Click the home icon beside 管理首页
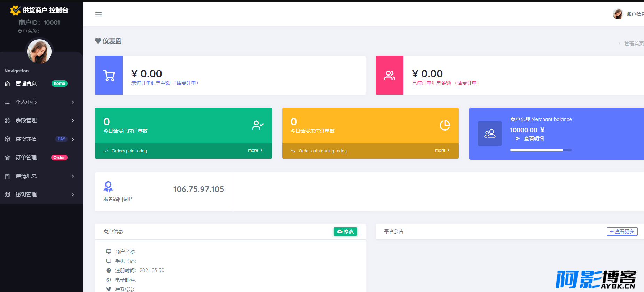This screenshot has width=644, height=292. pyautogui.click(x=7, y=84)
